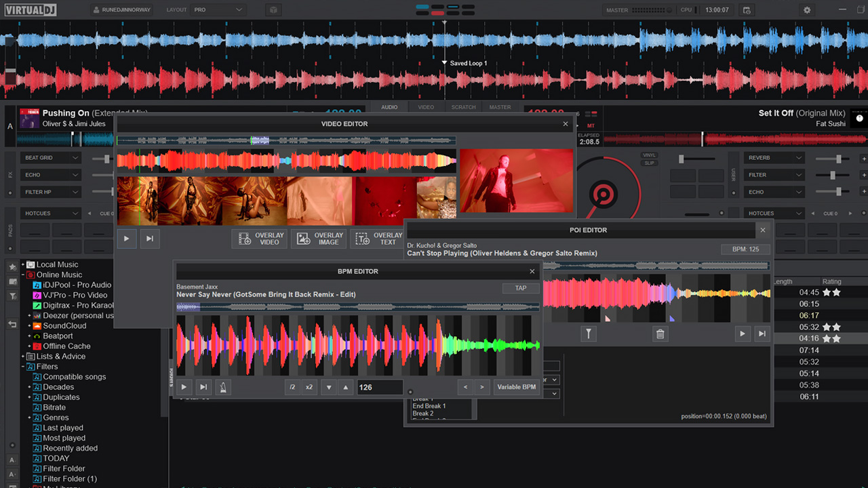
Task: Toggle Variable BPM in BPM Editor
Action: pyautogui.click(x=516, y=387)
